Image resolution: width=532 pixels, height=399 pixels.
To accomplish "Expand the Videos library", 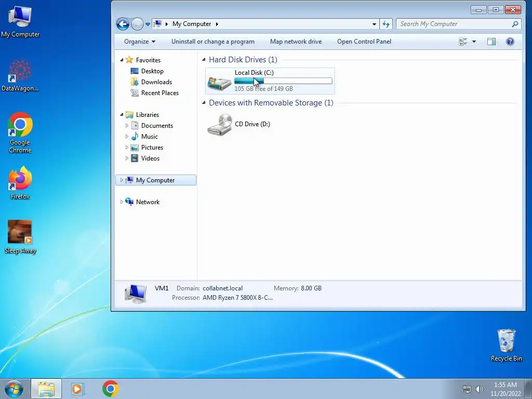I will click(127, 158).
